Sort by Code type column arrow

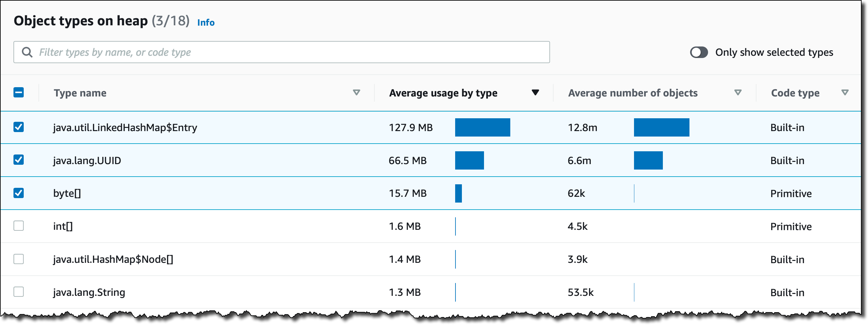click(x=845, y=92)
